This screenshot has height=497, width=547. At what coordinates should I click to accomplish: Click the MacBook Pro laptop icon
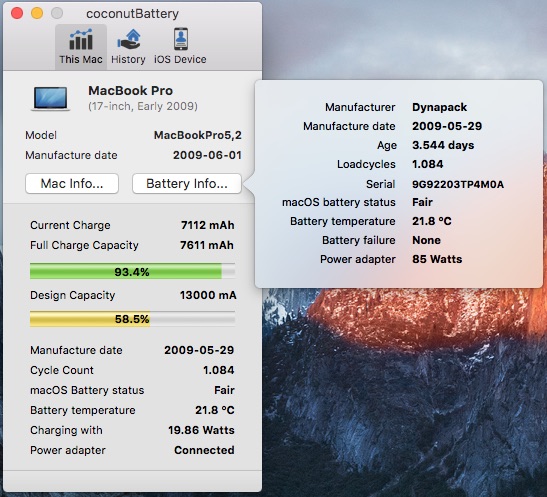pos(51,99)
